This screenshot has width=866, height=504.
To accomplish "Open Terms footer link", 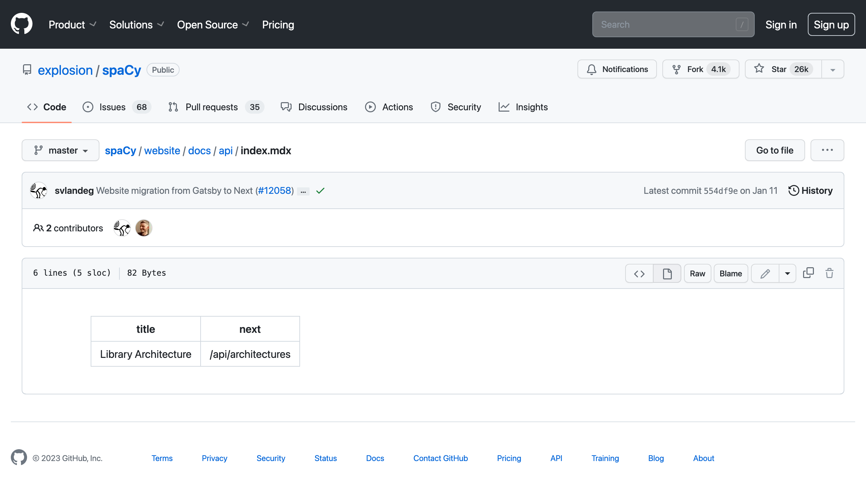I will [x=162, y=458].
